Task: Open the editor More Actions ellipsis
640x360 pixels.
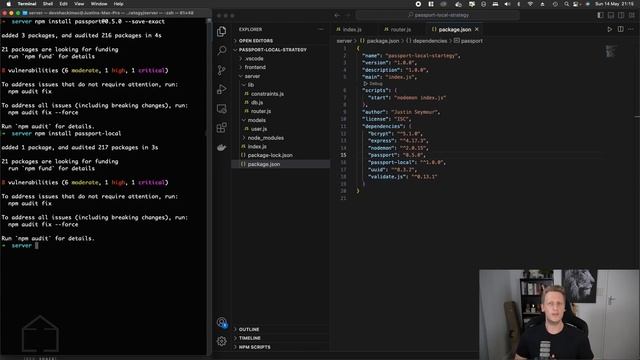Action: point(631,29)
